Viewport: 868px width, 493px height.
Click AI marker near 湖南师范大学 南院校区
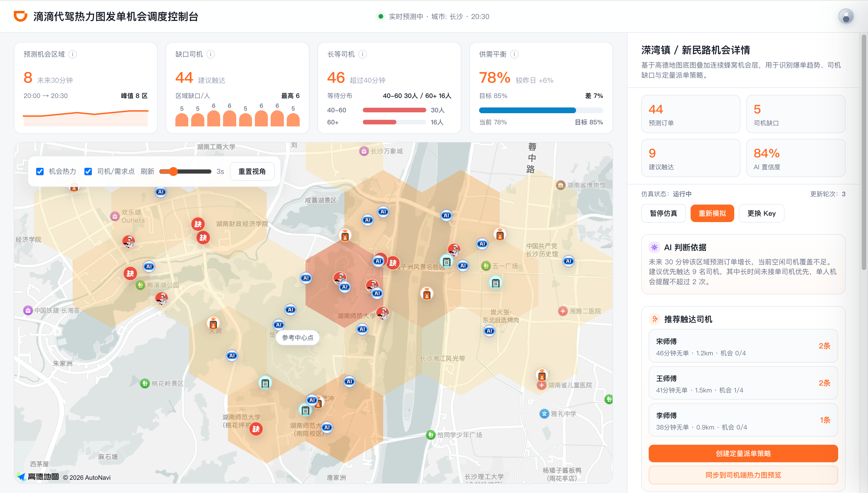click(327, 427)
